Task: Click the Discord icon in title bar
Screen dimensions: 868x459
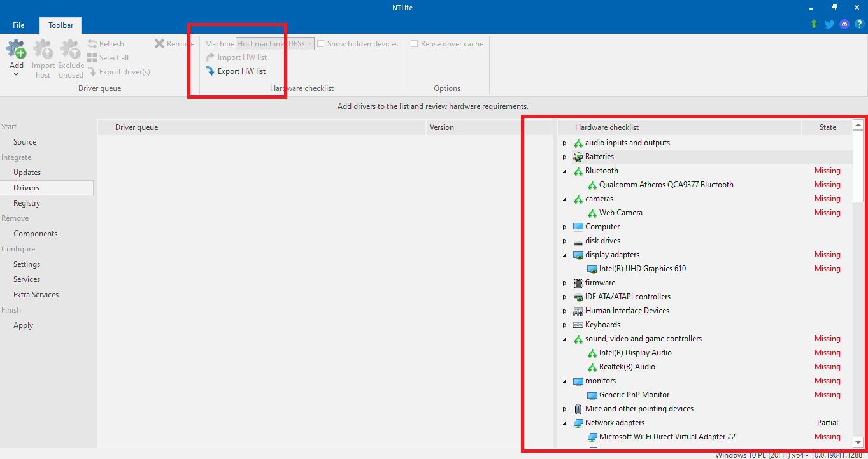Action: point(844,23)
